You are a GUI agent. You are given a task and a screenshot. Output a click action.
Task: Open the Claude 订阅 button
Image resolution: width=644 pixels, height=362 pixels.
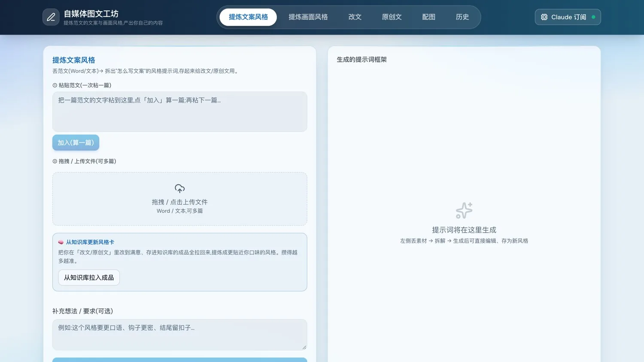click(568, 17)
